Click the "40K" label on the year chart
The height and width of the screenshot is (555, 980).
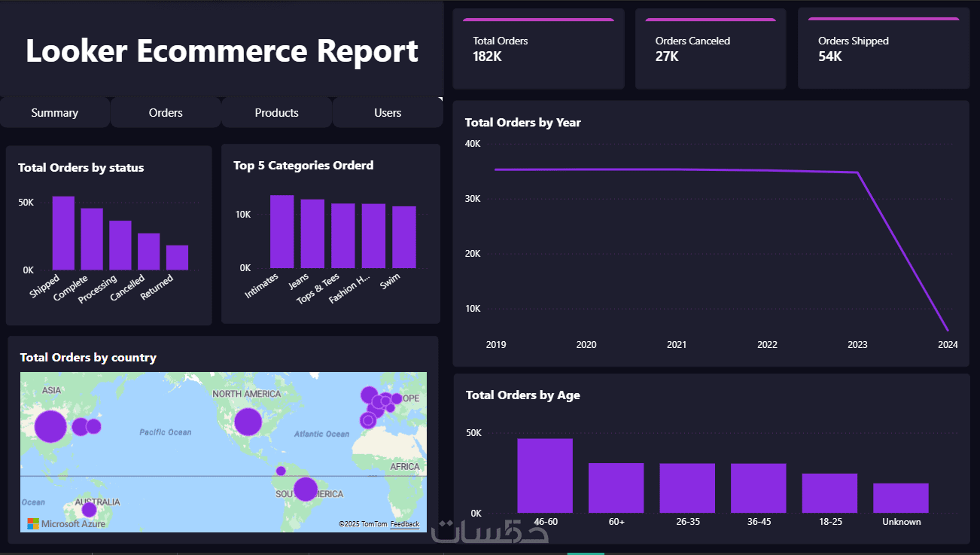pyautogui.click(x=473, y=144)
